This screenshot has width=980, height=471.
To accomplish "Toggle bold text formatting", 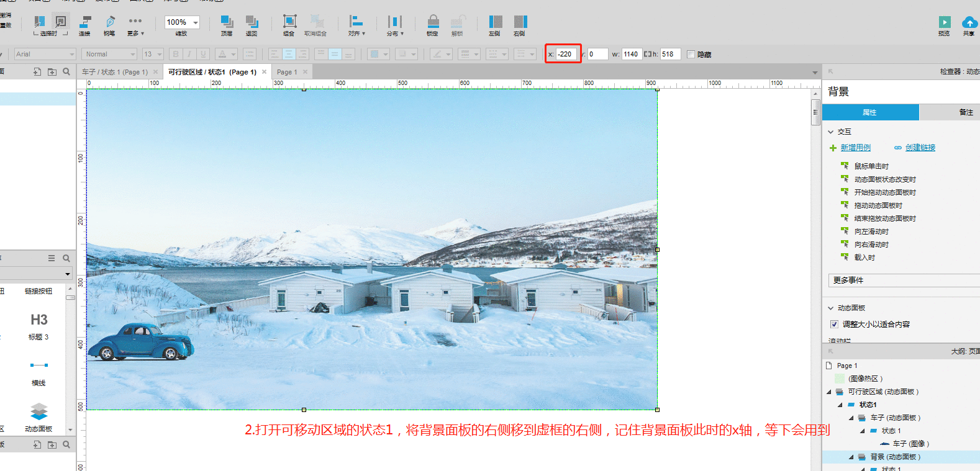I will (176, 54).
